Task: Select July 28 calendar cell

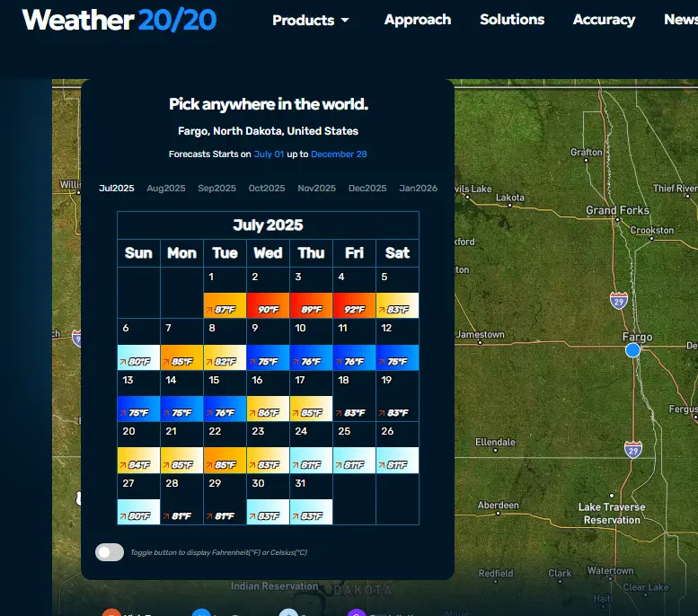Action: click(x=181, y=499)
